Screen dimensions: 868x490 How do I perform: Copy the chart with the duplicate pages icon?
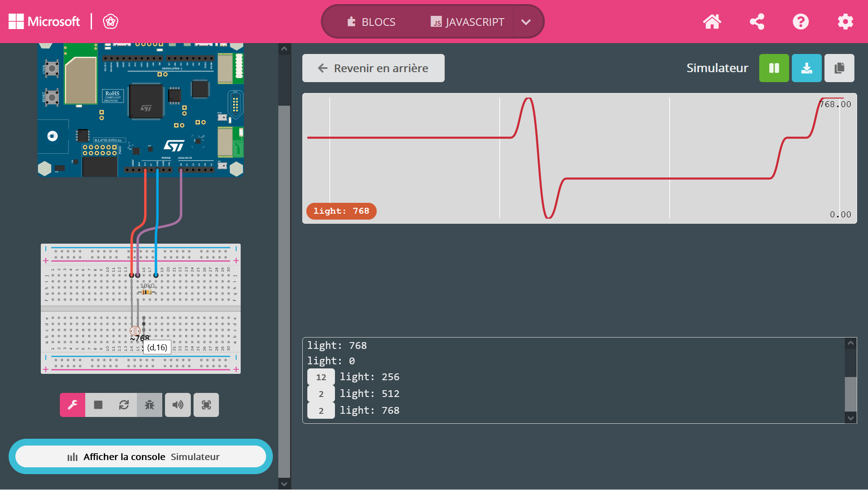coord(839,68)
